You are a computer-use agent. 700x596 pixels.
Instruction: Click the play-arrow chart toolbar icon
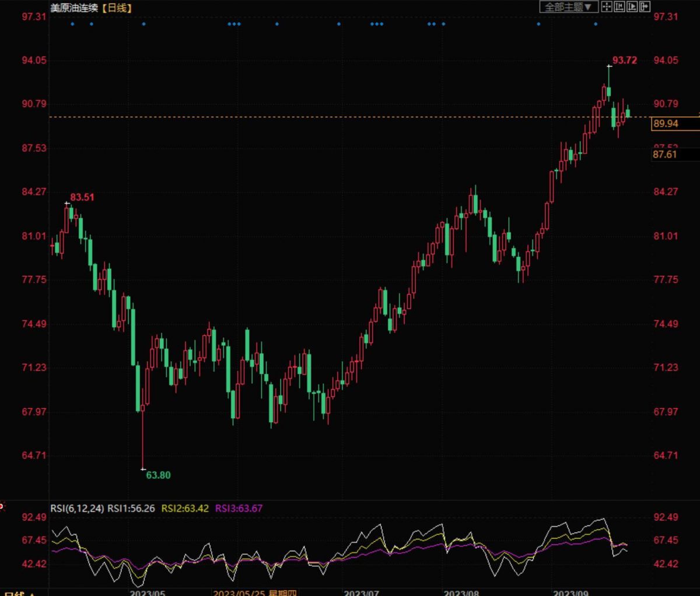(x=632, y=7)
